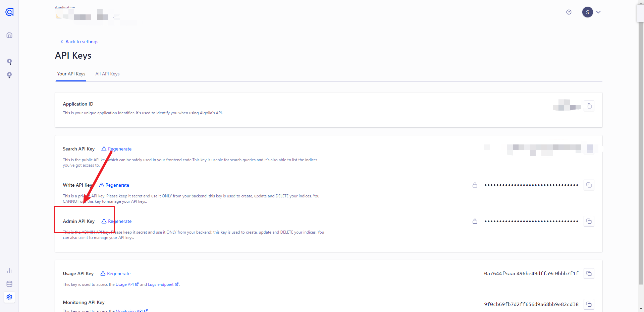Copy the Monitoring API Key

pos(589,304)
